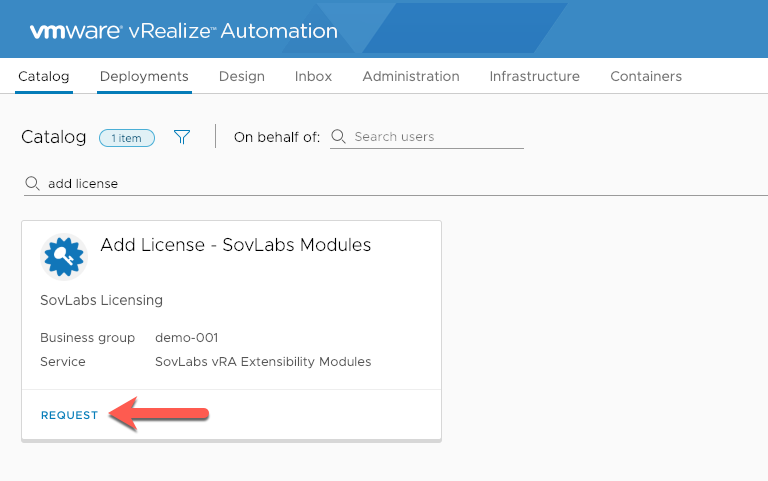Click the magnifier icon beside Search users
Viewport: 768px width, 481px height.
(338, 136)
